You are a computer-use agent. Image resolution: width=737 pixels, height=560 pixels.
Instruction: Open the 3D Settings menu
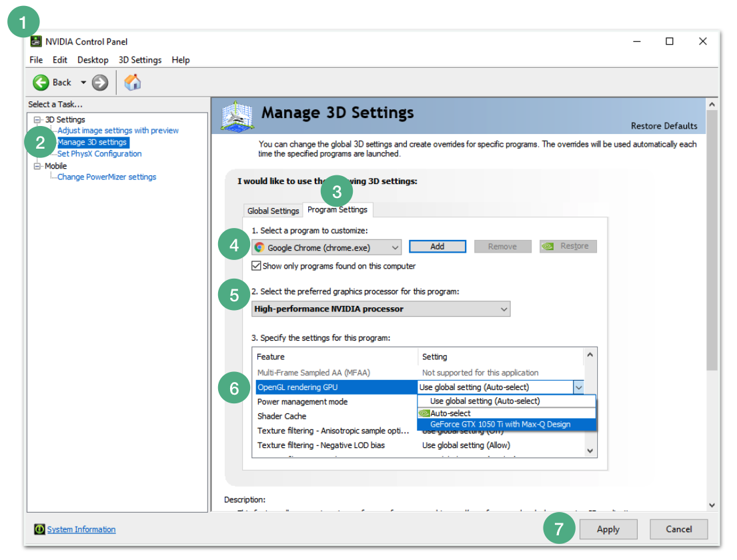click(140, 60)
